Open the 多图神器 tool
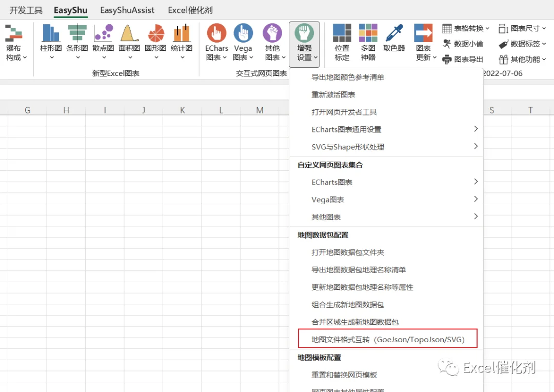The image size is (554, 392). (368, 43)
